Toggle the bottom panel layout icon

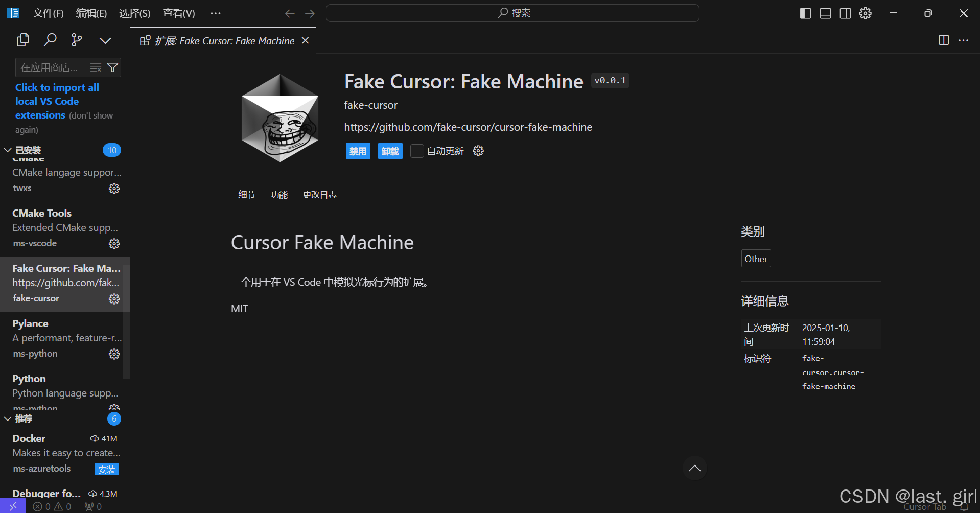(x=825, y=13)
